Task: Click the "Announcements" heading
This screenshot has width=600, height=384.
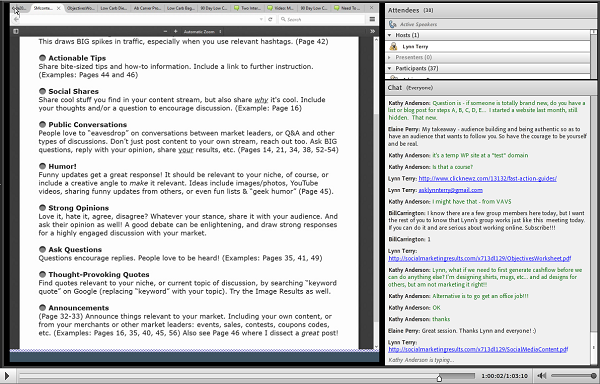Action: pyautogui.click(x=78, y=308)
